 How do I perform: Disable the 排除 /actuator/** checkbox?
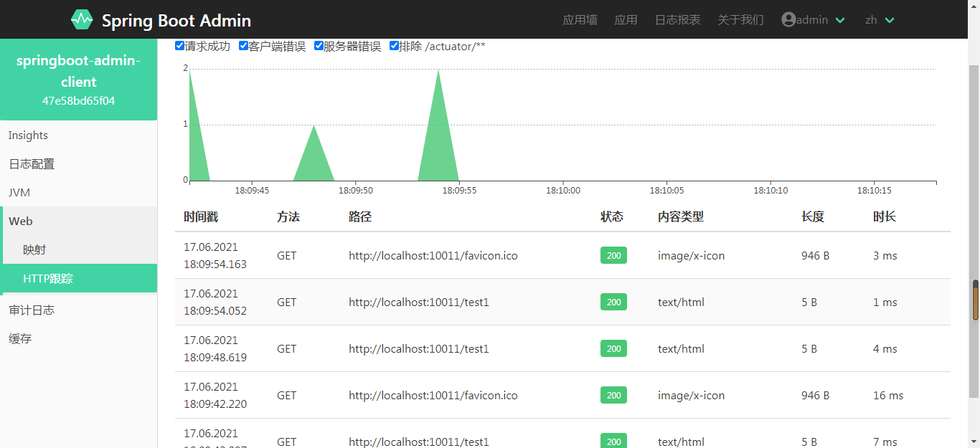point(394,46)
